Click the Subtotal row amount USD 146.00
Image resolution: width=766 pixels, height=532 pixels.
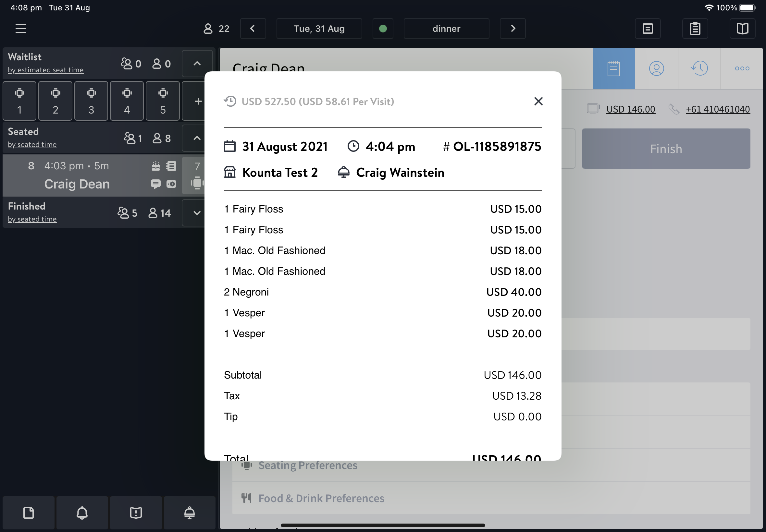tap(513, 375)
